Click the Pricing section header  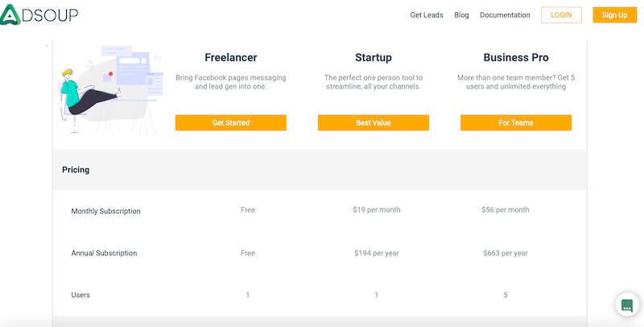coord(76,170)
